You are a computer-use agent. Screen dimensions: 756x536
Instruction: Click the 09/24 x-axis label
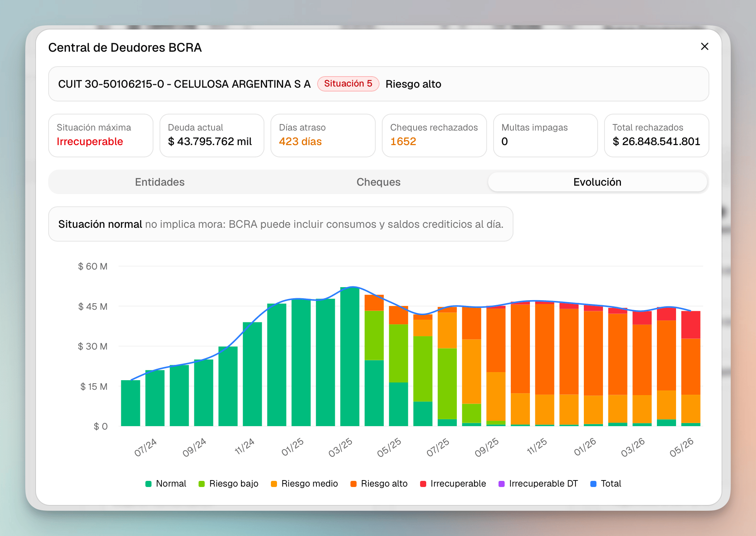click(x=194, y=447)
